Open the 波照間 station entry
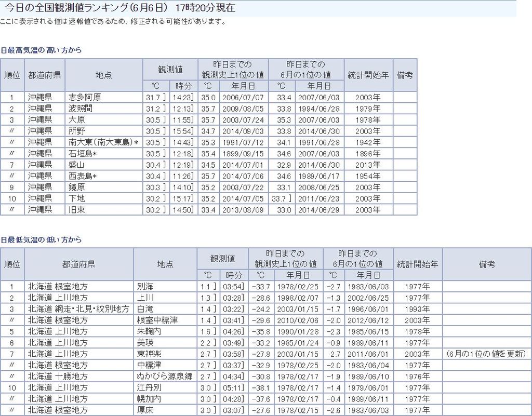Viewport: 532px width, 416px height. 81,109
